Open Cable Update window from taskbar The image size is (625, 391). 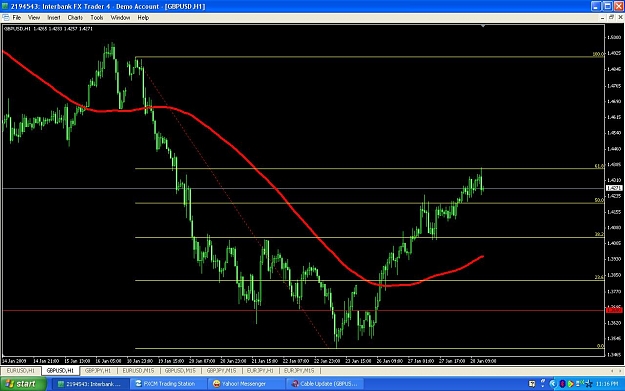[x=325, y=384]
